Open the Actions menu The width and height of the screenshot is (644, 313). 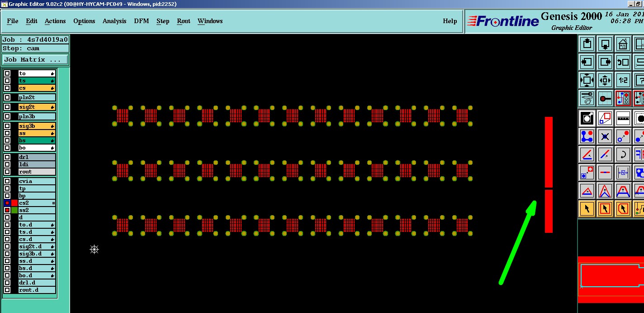pyautogui.click(x=55, y=21)
